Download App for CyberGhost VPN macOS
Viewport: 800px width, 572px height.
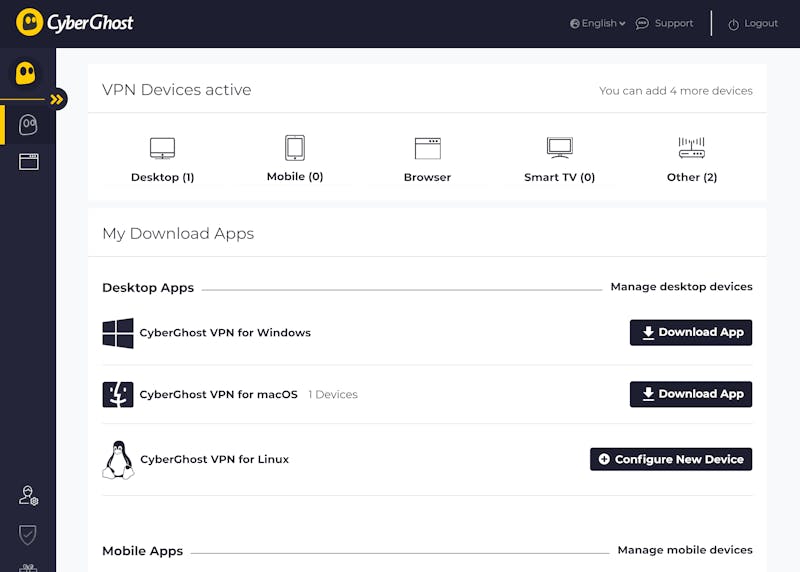point(691,394)
